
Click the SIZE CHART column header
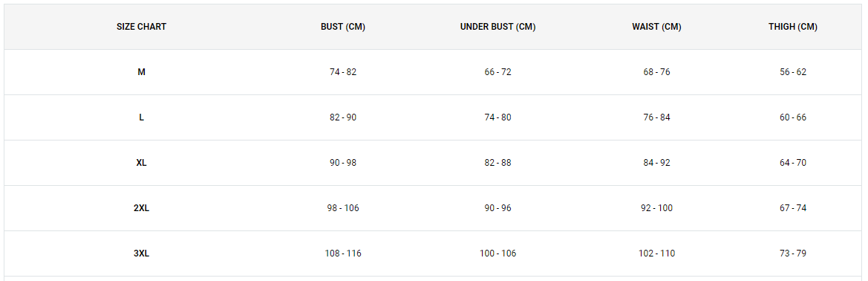141,27
